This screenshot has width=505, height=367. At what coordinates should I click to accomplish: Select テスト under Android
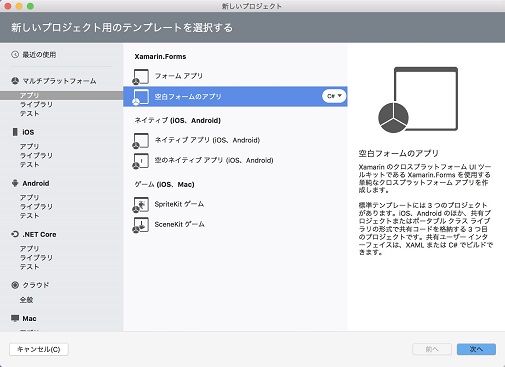click(x=29, y=216)
